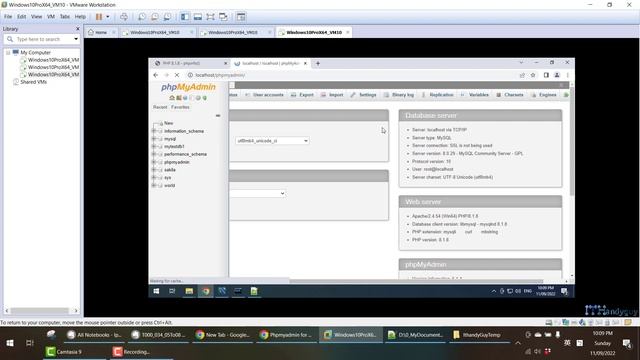Bookmark this page with the star icon

click(533, 75)
